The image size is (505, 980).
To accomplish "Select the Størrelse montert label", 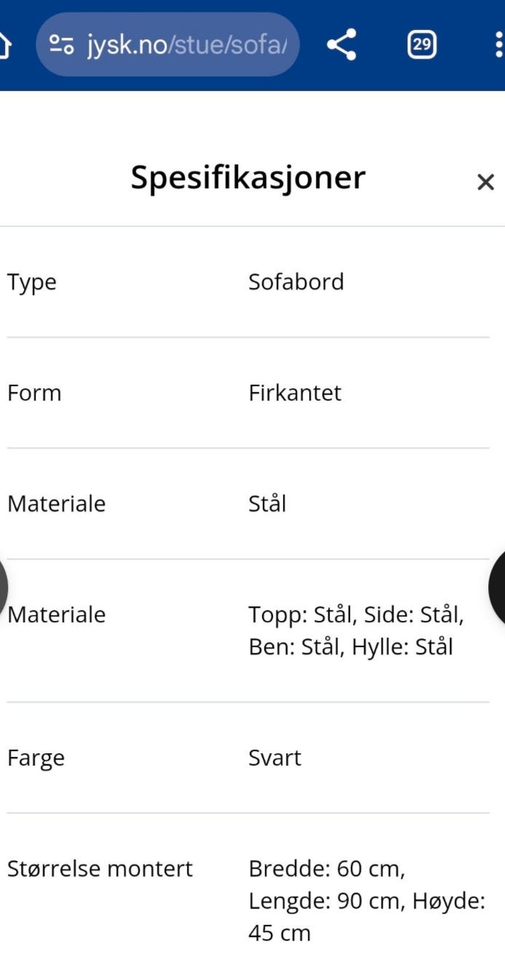I will click(100, 869).
